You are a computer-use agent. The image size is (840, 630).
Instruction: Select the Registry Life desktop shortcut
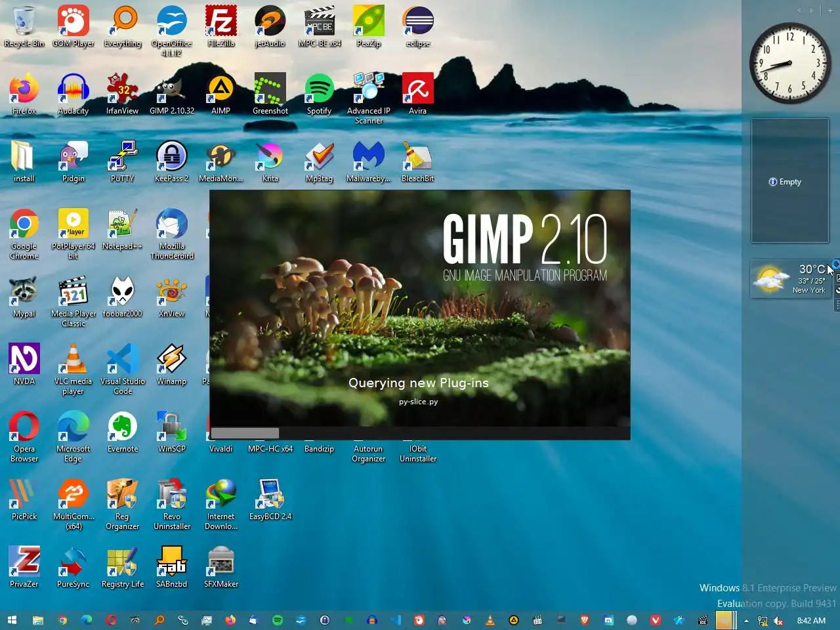click(x=123, y=567)
